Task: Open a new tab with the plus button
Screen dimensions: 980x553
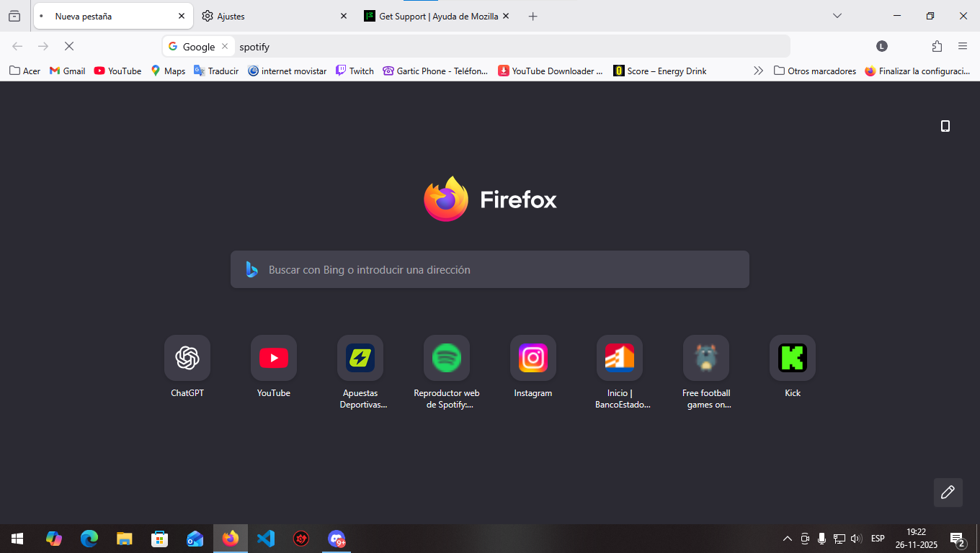Action: [x=533, y=16]
